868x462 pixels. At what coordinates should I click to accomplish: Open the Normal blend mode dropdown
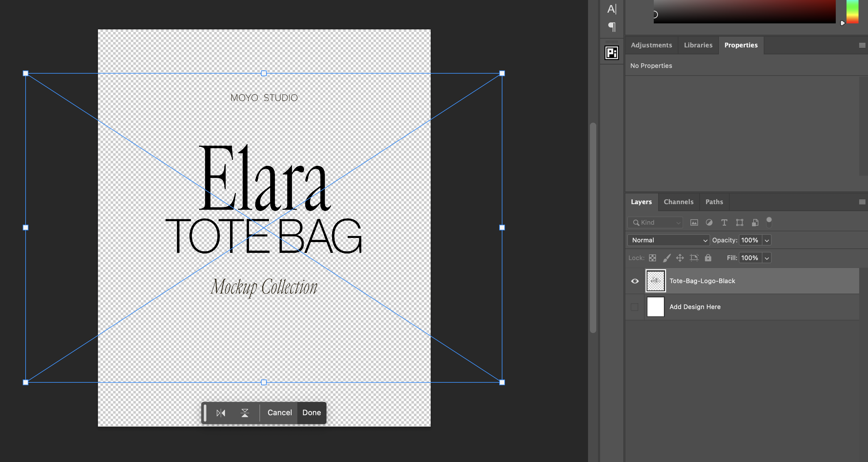click(669, 240)
